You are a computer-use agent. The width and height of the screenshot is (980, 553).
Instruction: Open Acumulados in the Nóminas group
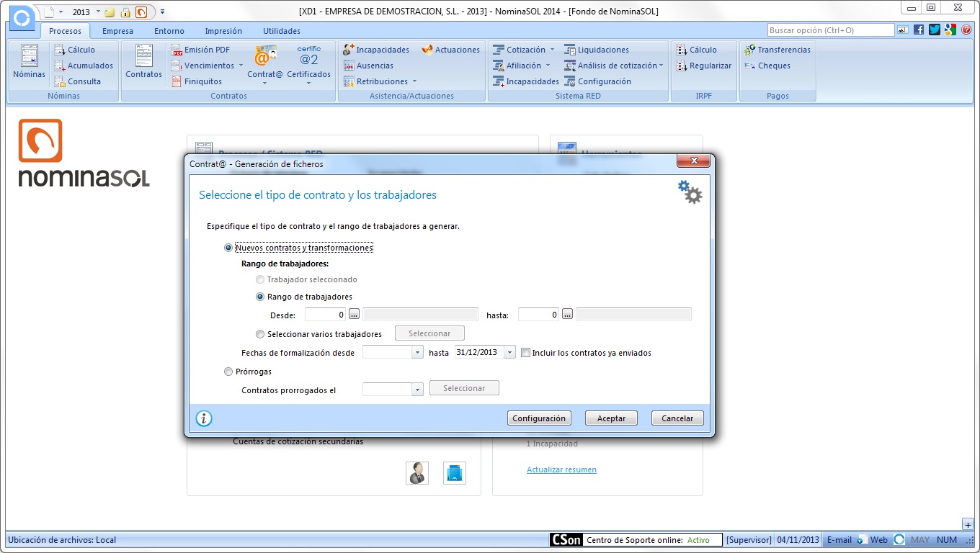(x=83, y=66)
